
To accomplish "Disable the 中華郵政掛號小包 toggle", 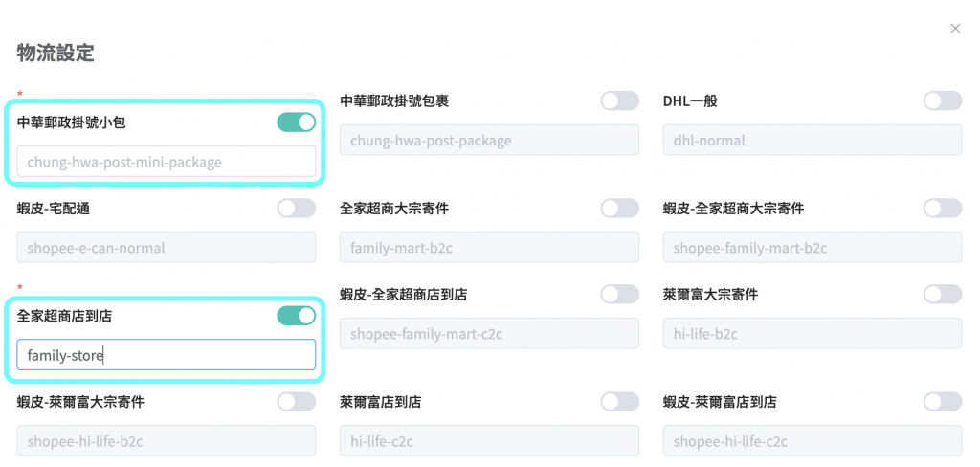I will point(297,122).
